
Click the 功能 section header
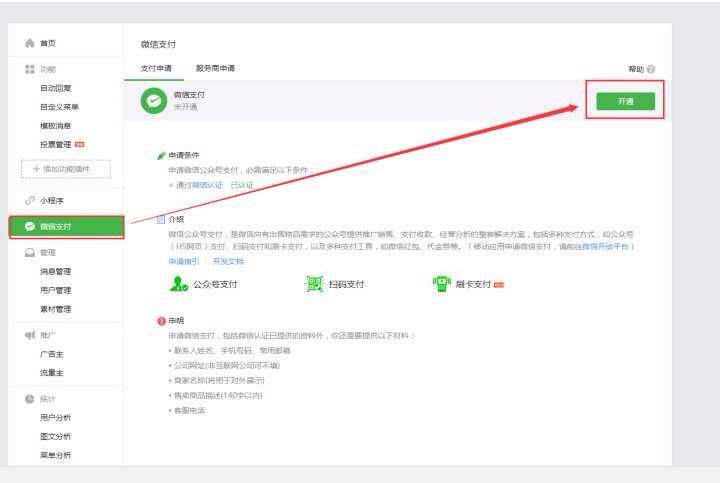click(48, 69)
